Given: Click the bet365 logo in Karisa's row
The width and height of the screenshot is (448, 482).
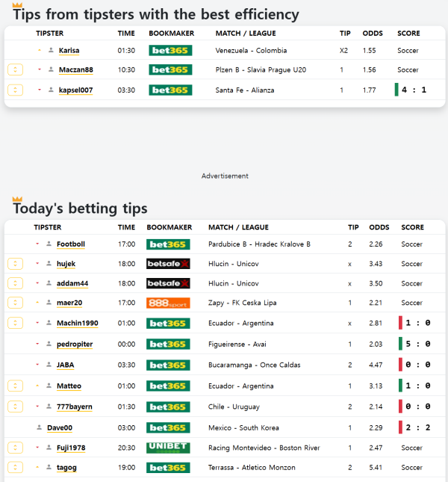Looking at the screenshot, I should point(170,50).
